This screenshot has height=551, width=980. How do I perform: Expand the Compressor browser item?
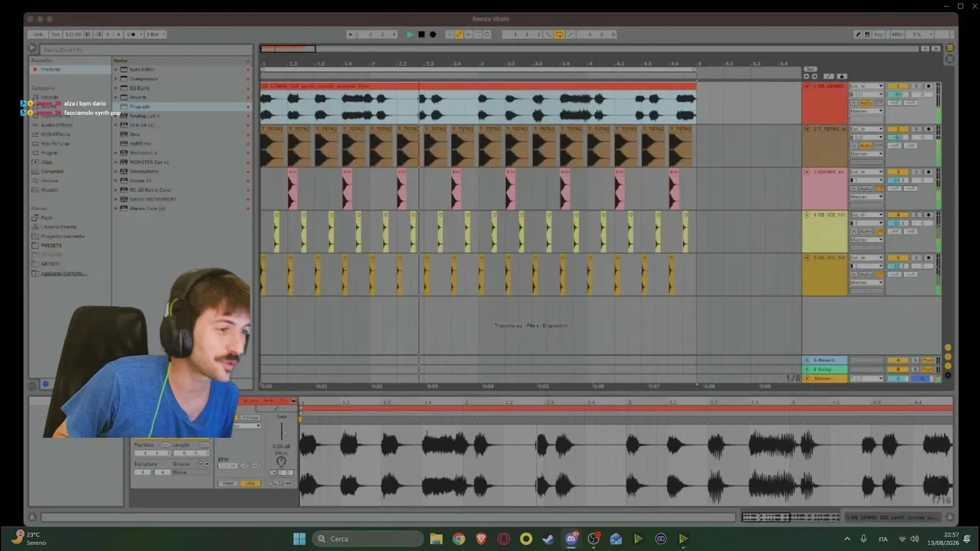point(116,79)
